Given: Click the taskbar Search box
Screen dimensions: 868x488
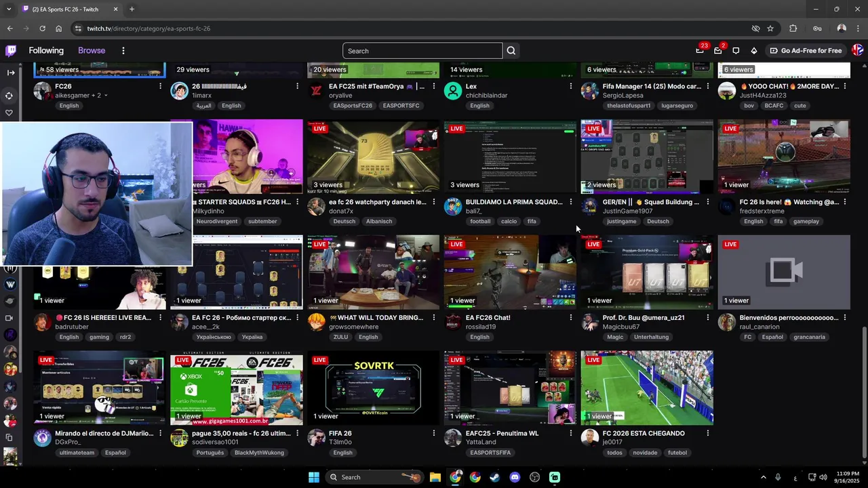Looking at the screenshot, I should 374,477.
